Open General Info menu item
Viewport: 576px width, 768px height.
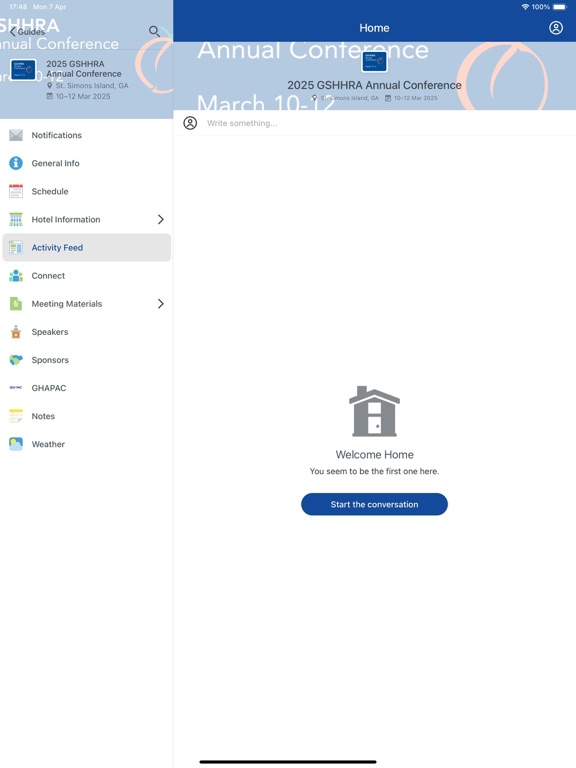(87, 163)
